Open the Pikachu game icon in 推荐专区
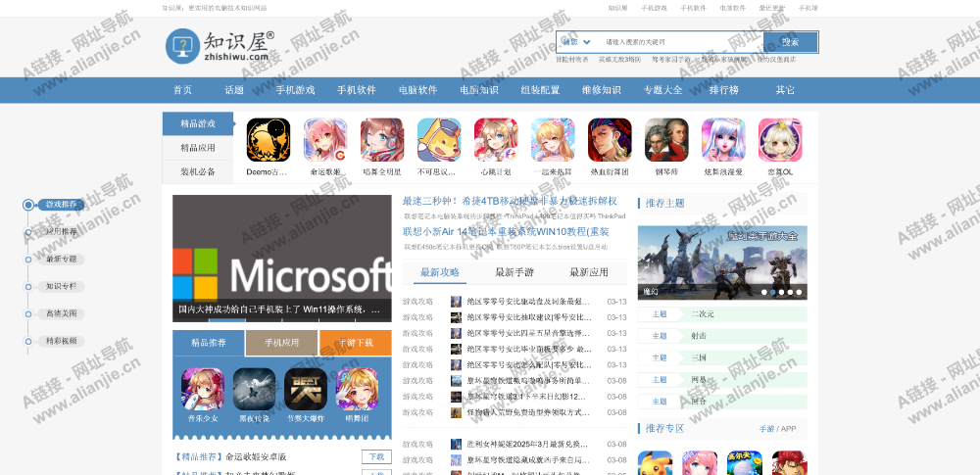 655,463
